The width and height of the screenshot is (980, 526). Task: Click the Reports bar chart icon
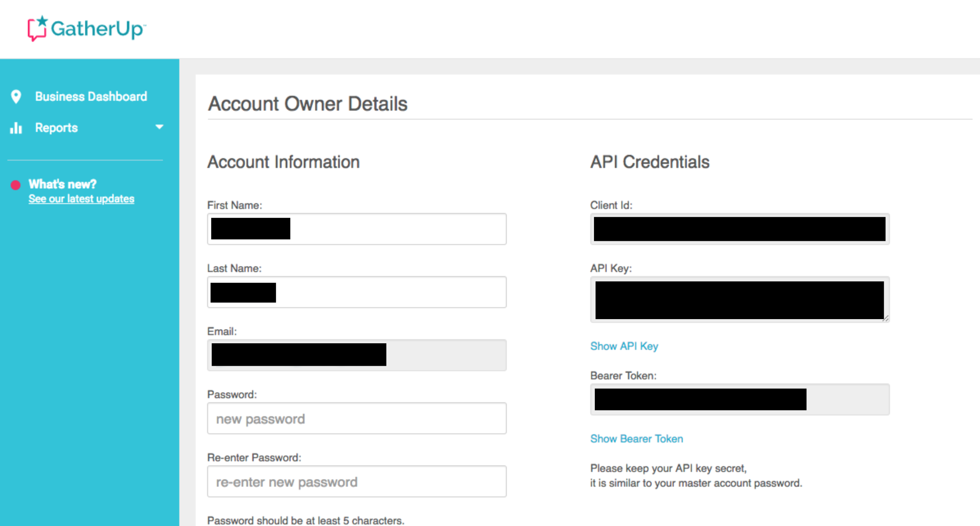click(16, 128)
